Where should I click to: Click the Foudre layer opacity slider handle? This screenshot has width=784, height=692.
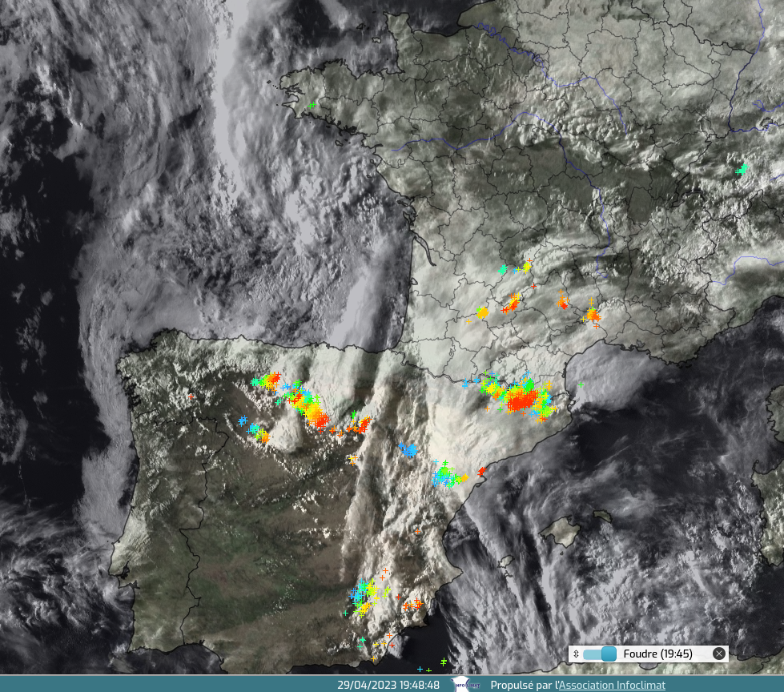pyautogui.click(x=609, y=654)
